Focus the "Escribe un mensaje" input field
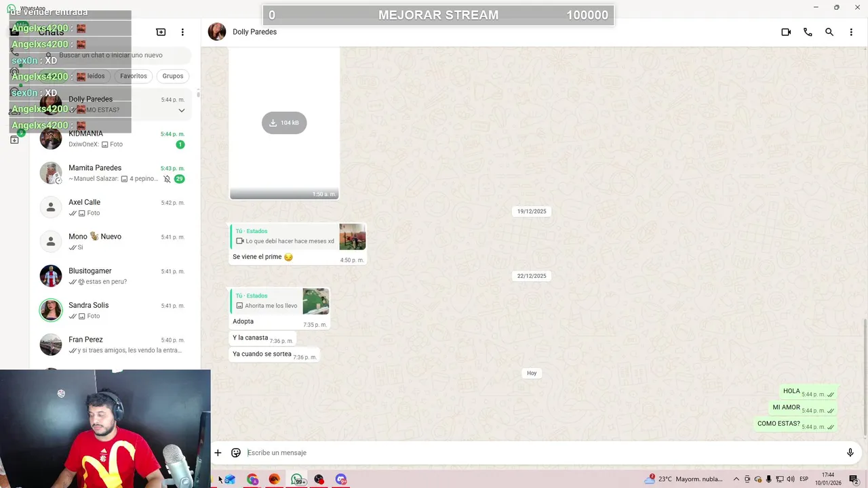 point(542,453)
